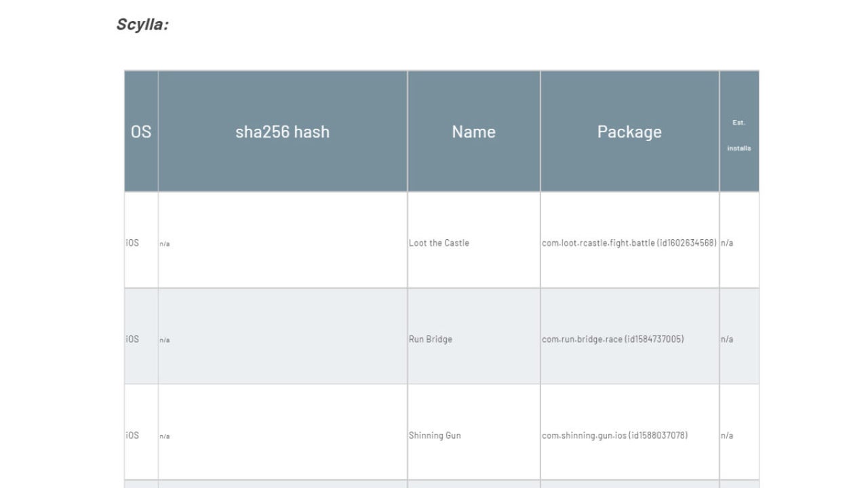Click the Run Bridge name cell
Screen dimensions: 868x488
(x=430, y=339)
